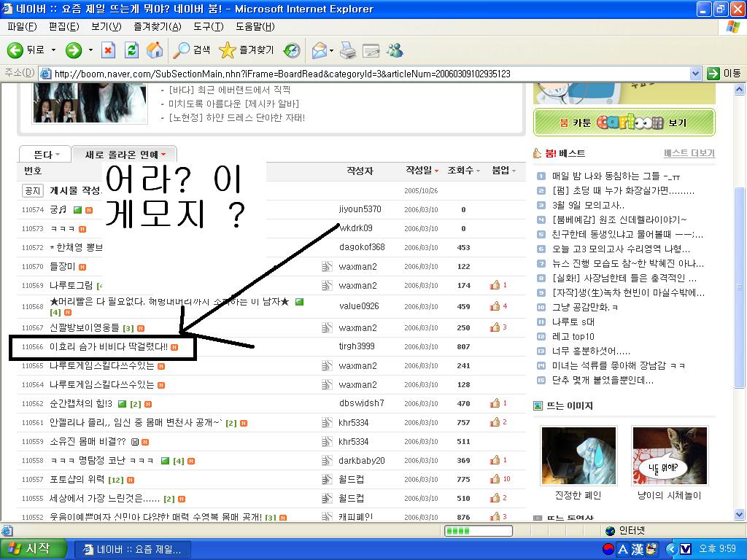
Task: Open the 파일(F) menu
Action: (x=23, y=27)
